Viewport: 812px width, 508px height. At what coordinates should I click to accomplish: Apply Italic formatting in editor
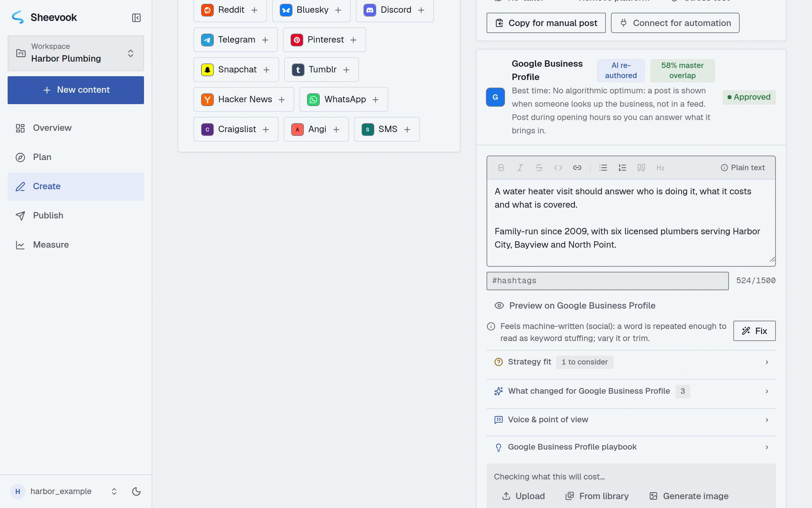coord(520,168)
